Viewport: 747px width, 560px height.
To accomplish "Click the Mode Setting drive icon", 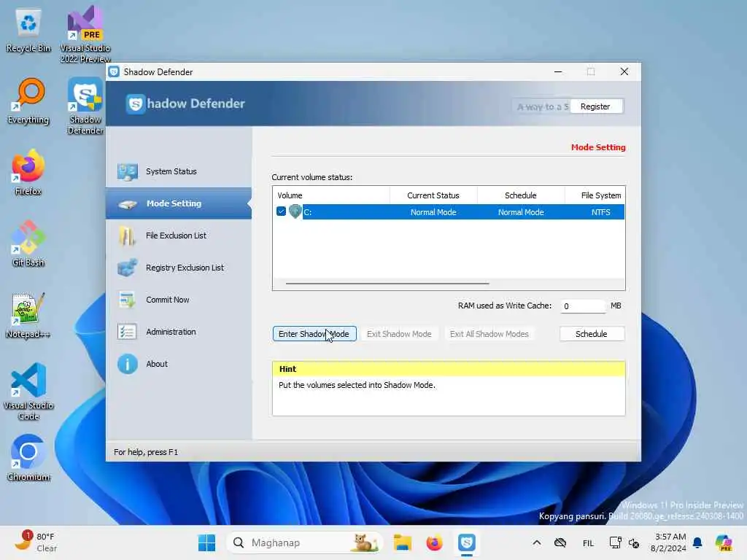I will click(x=127, y=204).
